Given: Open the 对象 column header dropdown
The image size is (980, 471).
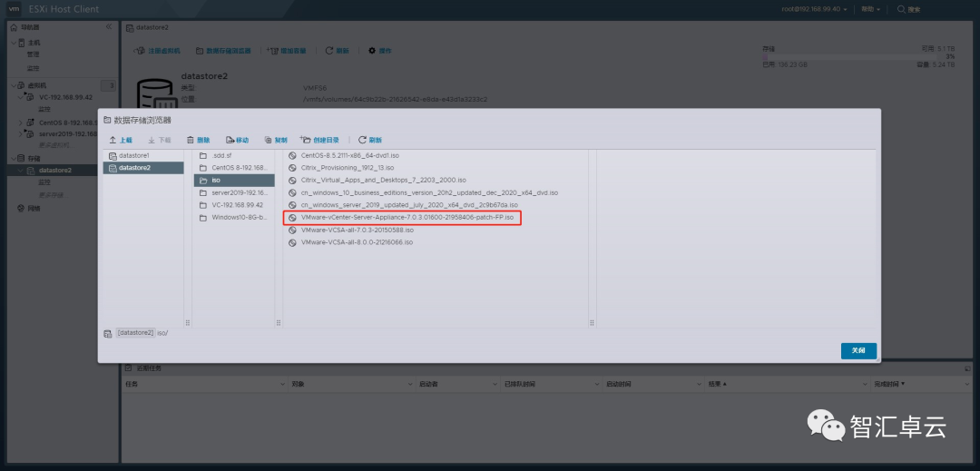Looking at the screenshot, I should tap(410, 384).
